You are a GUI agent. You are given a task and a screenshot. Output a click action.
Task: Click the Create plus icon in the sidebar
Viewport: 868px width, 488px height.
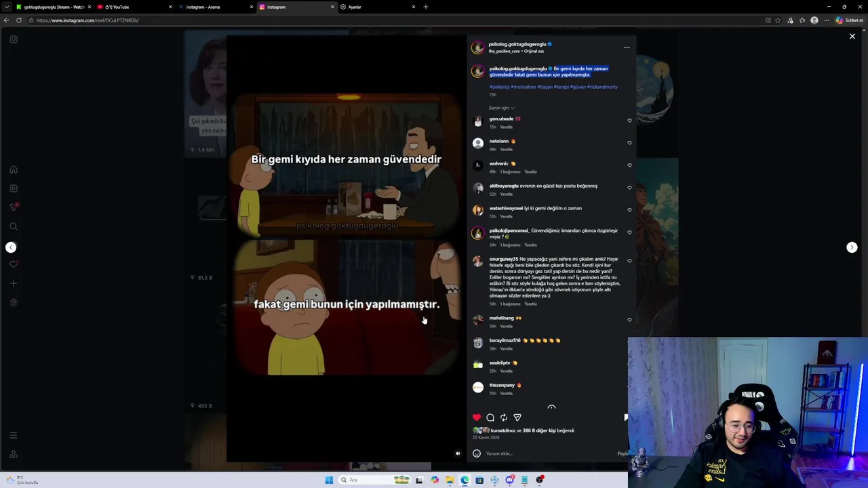point(14,283)
